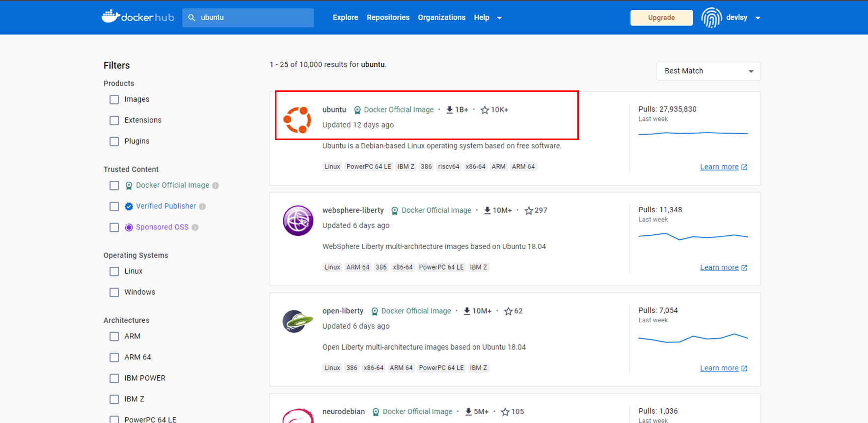Click the Docker Official Image filter badge icon
The width and height of the screenshot is (868, 423).
click(129, 186)
